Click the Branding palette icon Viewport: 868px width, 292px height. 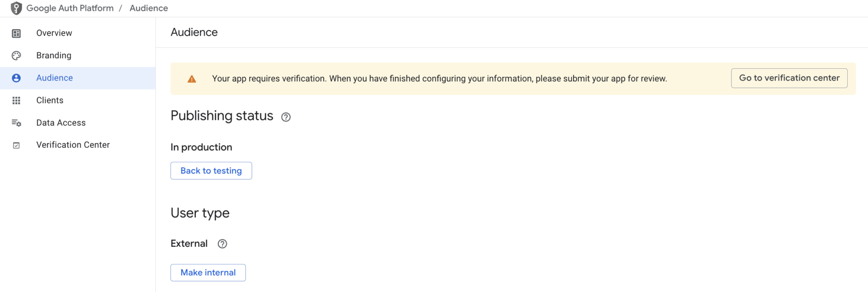pos(16,55)
